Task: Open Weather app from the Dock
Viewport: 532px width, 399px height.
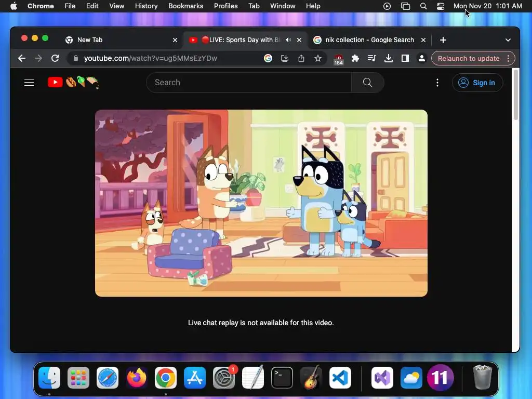Action: pos(411,378)
